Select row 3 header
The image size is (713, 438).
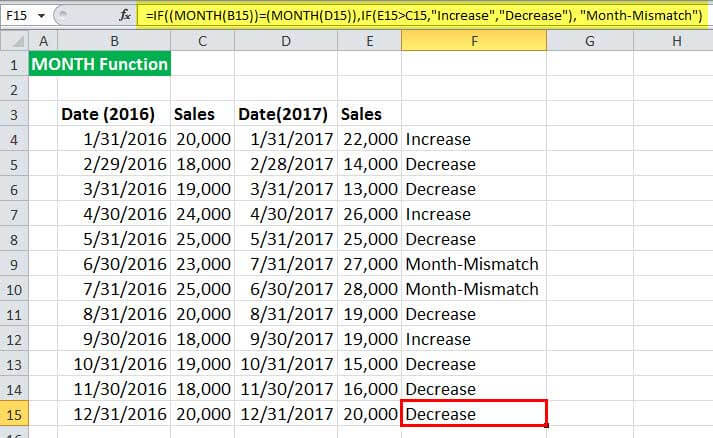click(14, 114)
